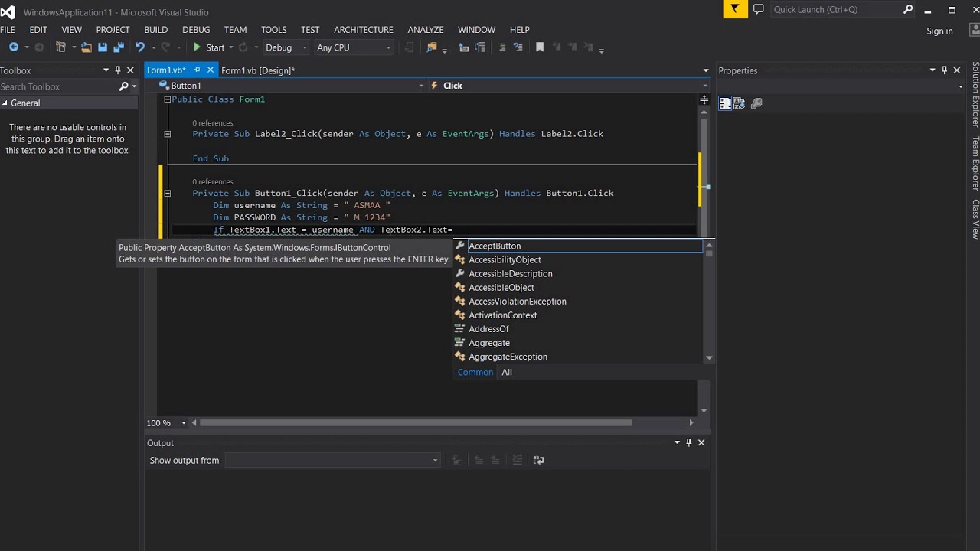The image size is (980, 551).
Task: Click the decrease indent toolbar icon
Action: (464, 47)
